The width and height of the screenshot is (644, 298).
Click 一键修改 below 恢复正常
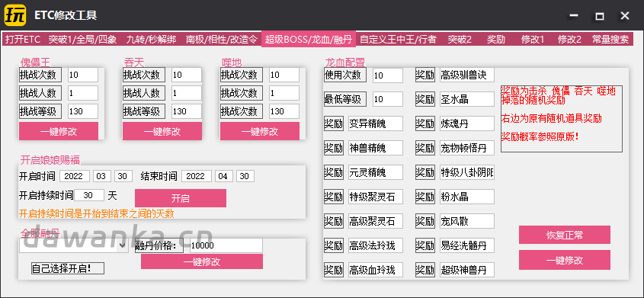point(565,260)
